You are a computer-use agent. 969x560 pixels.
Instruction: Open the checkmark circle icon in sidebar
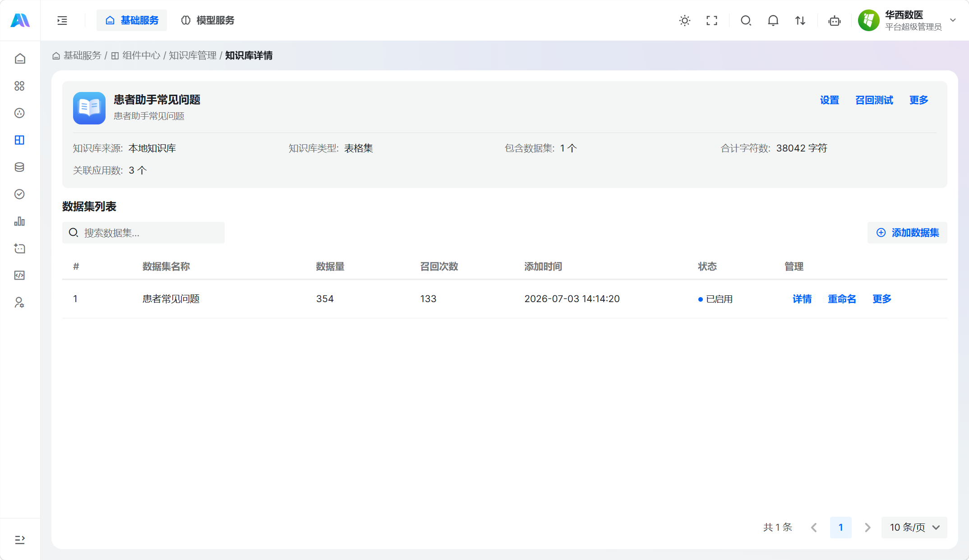coord(19,194)
